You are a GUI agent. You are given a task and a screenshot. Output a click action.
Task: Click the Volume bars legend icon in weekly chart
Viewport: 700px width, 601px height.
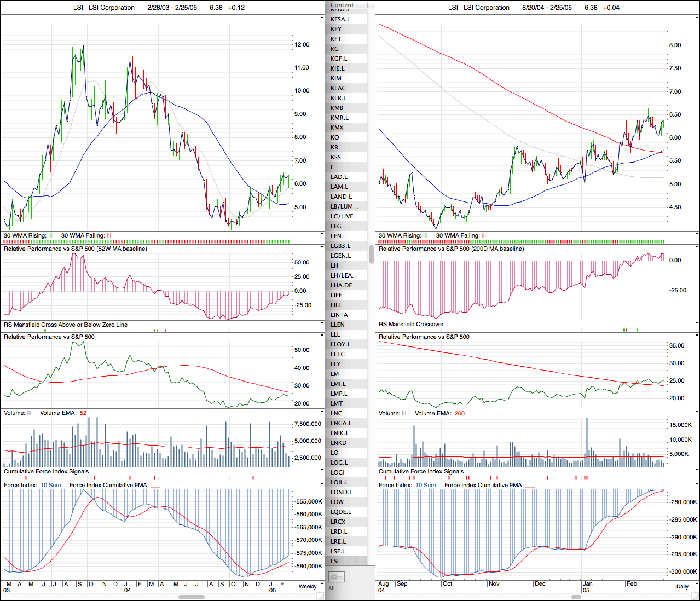coord(29,413)
